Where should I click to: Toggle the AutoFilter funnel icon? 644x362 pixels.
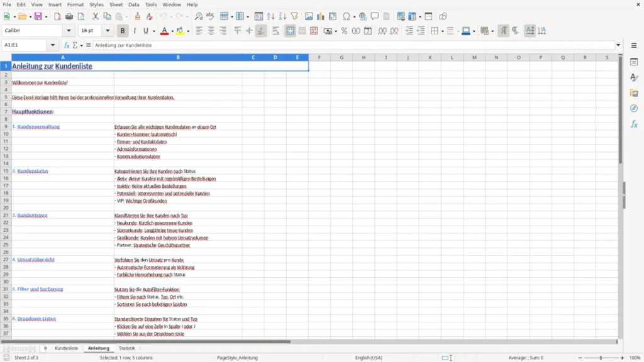[294, 16]
